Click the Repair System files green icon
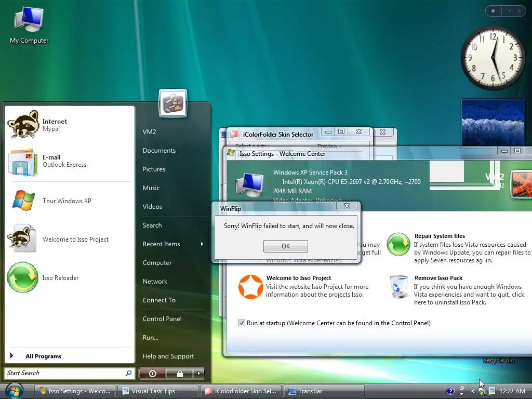Image resolution: width=532 pixels, height=399 pixels. point(398,244)
